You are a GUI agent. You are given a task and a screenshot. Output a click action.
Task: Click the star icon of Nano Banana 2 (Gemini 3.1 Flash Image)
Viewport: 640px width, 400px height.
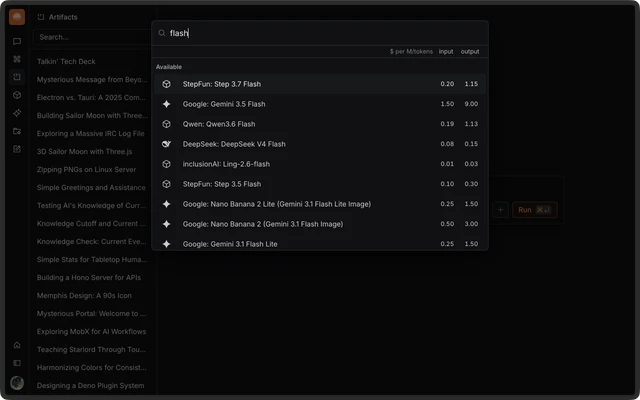[167, 224]
